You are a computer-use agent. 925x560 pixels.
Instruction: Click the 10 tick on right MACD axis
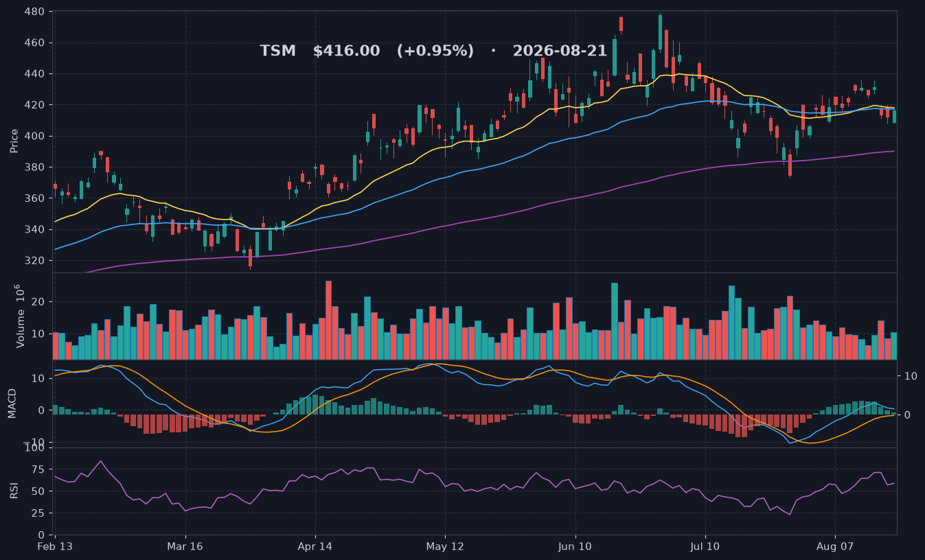(x=911, y=376)
